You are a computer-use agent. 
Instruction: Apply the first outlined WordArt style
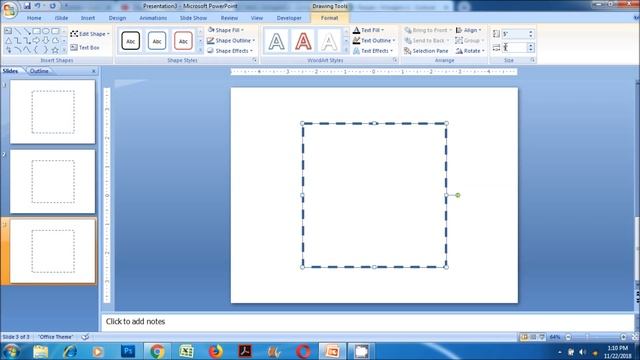pos(277,41)
